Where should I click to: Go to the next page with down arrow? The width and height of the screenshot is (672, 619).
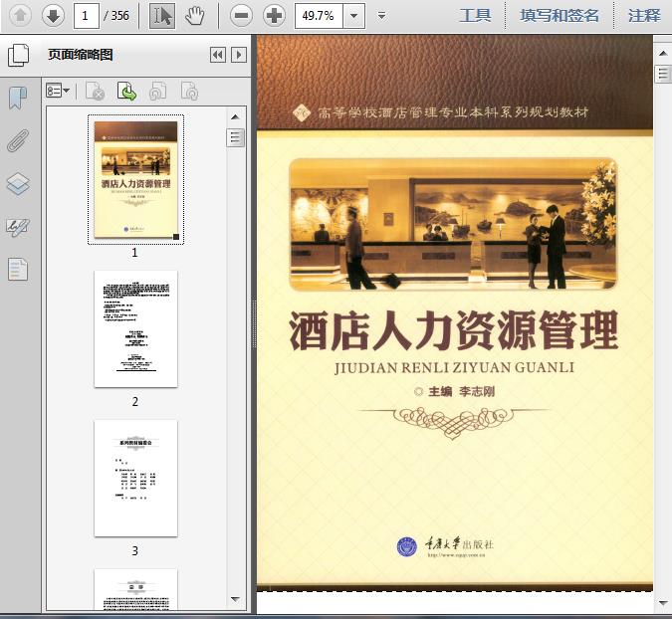[x=53, y=15]
